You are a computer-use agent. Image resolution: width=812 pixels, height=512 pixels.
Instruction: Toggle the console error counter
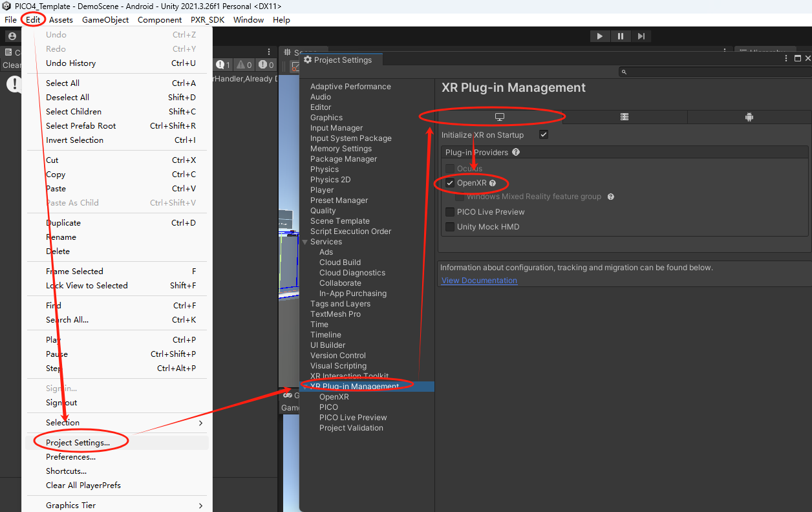266,65
